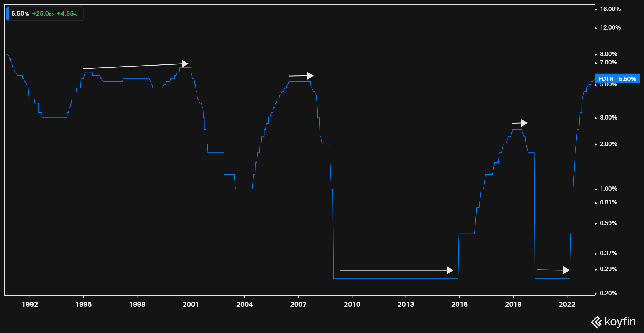
Task: Click the 1992 x-axis year label
Action: [x=30, y=304]
